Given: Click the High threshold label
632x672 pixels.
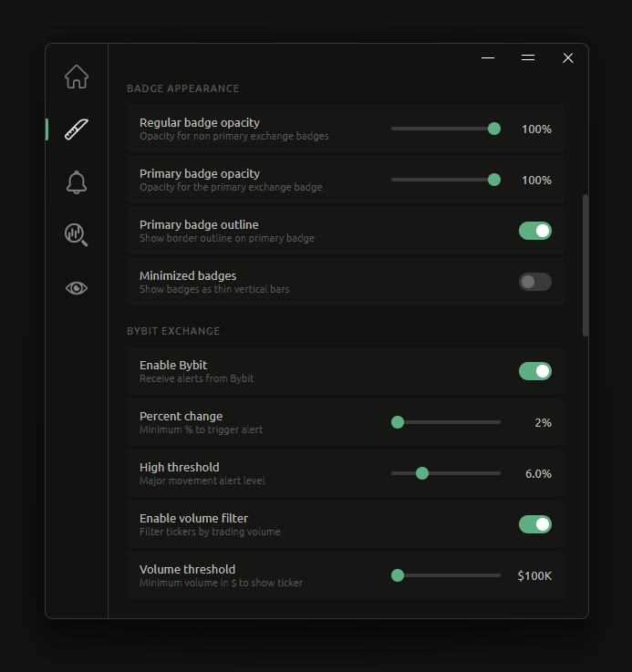Looking at the screenshot, I should [x=180, y=467].
